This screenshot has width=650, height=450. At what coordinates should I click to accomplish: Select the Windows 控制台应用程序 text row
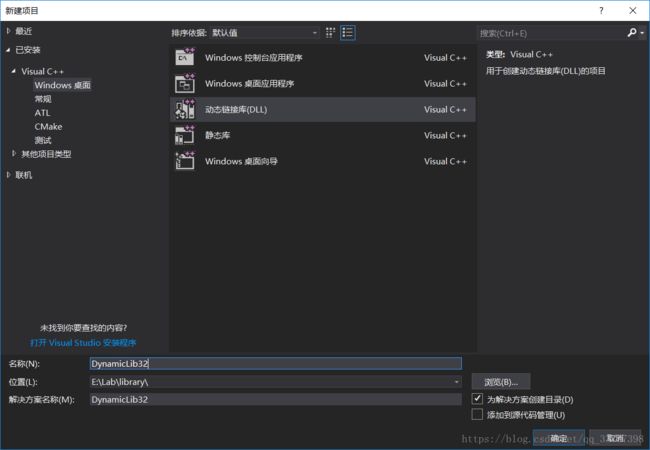[323, 58]
